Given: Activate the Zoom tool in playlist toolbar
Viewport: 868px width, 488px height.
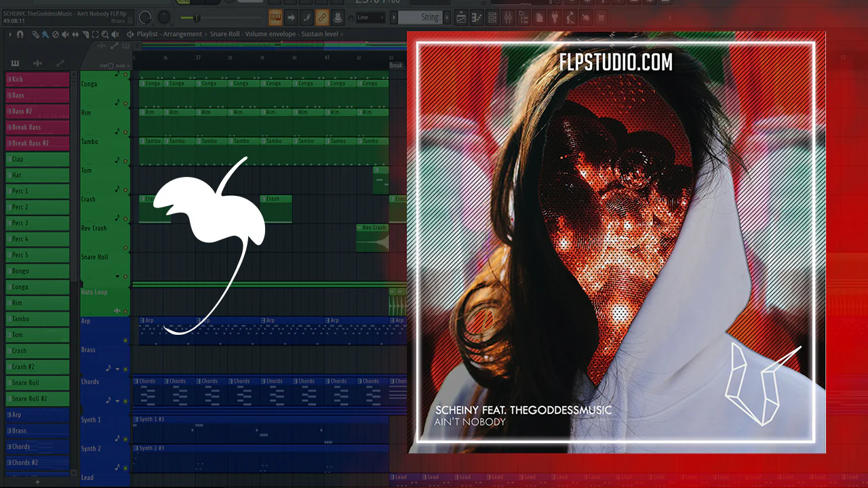Looking at the screenshot, I should click(x=104, y=34).
